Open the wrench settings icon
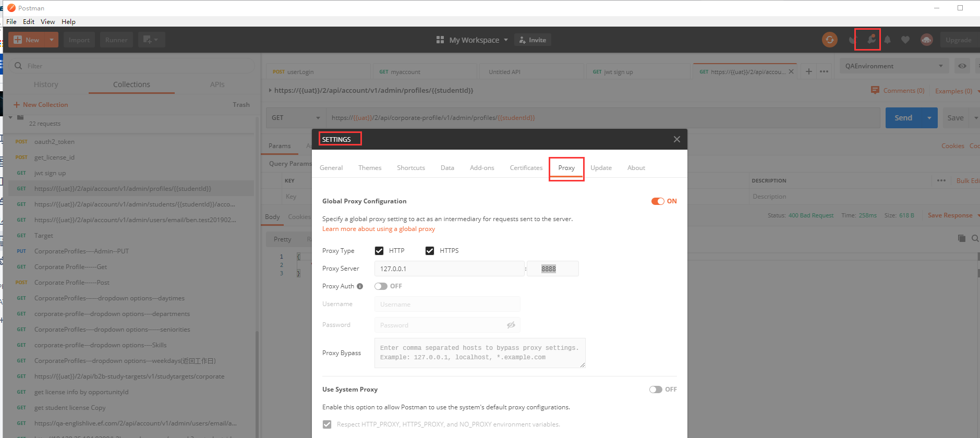 [x=871, y=39]
